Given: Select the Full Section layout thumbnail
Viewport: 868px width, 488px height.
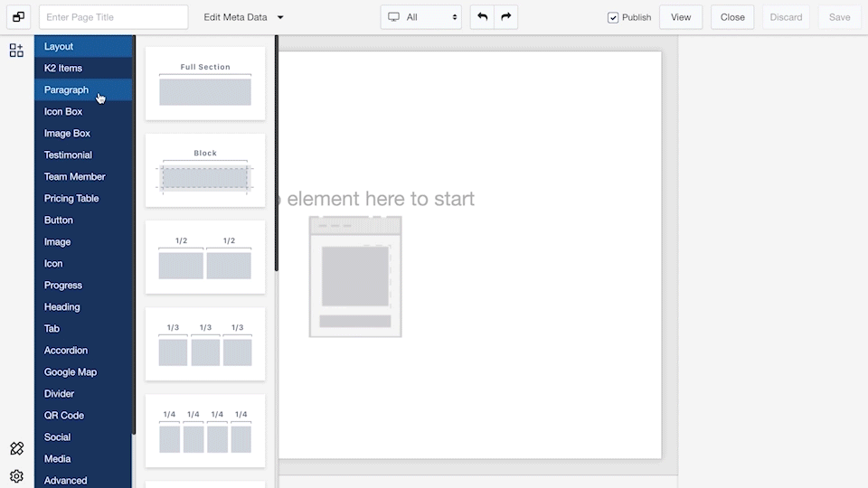Looking at the screenshot, I should click(205, 84).
